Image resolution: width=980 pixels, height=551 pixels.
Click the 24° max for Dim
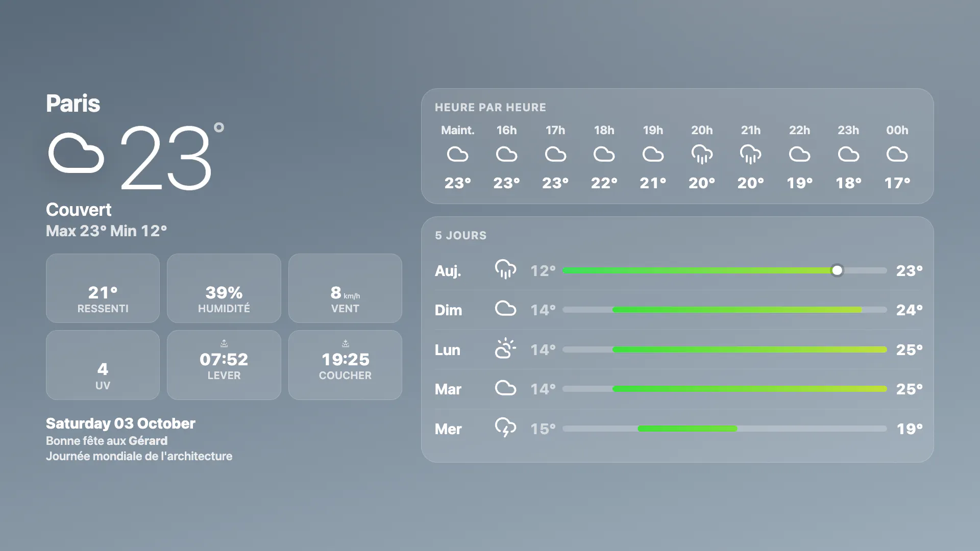click(x=910, y=310)
